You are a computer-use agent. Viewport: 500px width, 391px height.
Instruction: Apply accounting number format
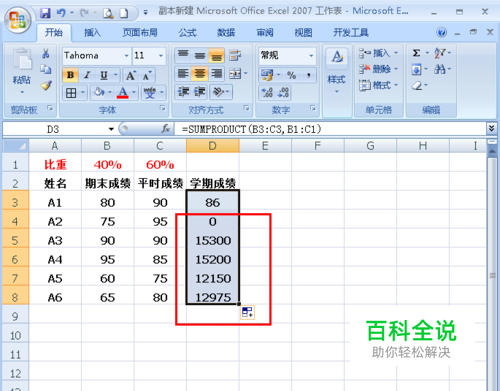pos(267,75)
